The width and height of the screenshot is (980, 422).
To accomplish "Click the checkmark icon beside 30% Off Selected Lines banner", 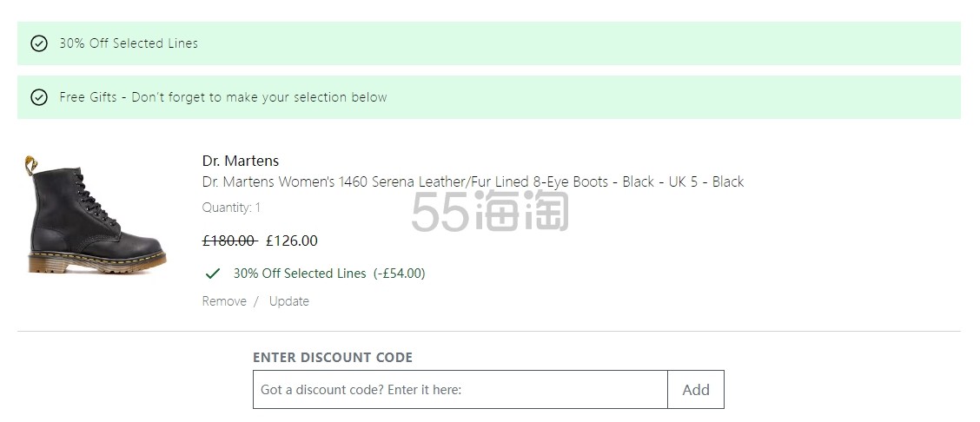I will (39, 43).
